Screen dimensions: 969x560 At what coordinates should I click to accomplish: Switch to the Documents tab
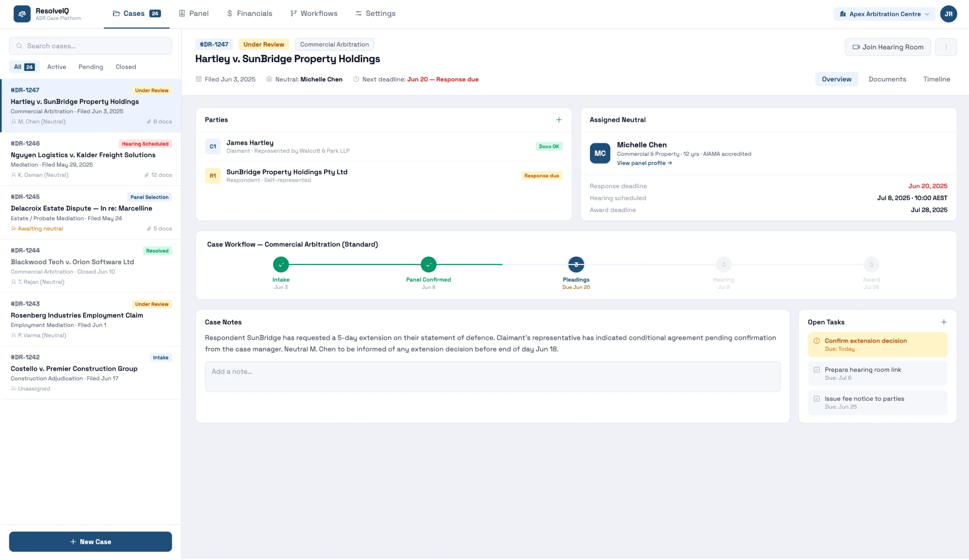click(887, 79)
